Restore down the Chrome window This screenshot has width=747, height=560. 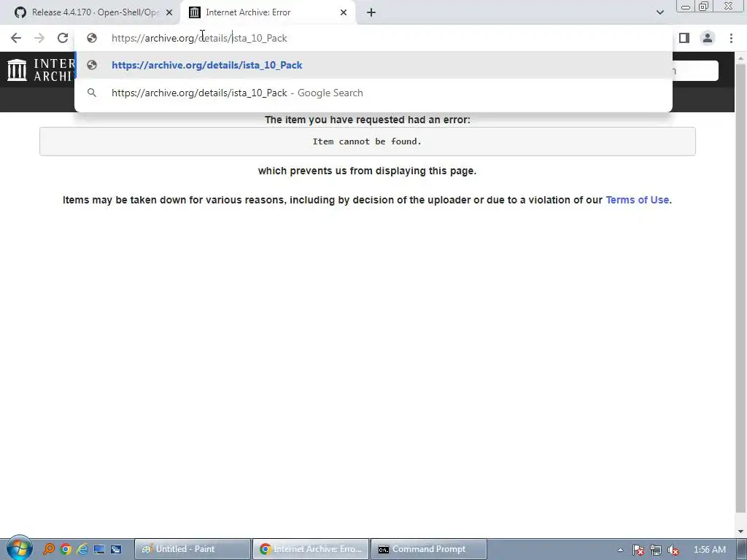[x=703, y=7]
